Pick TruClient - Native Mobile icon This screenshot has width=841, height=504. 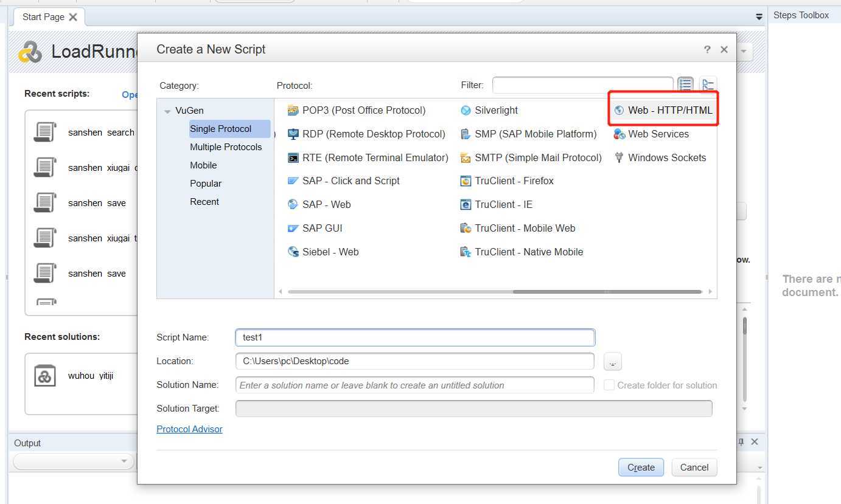(466, 252)
